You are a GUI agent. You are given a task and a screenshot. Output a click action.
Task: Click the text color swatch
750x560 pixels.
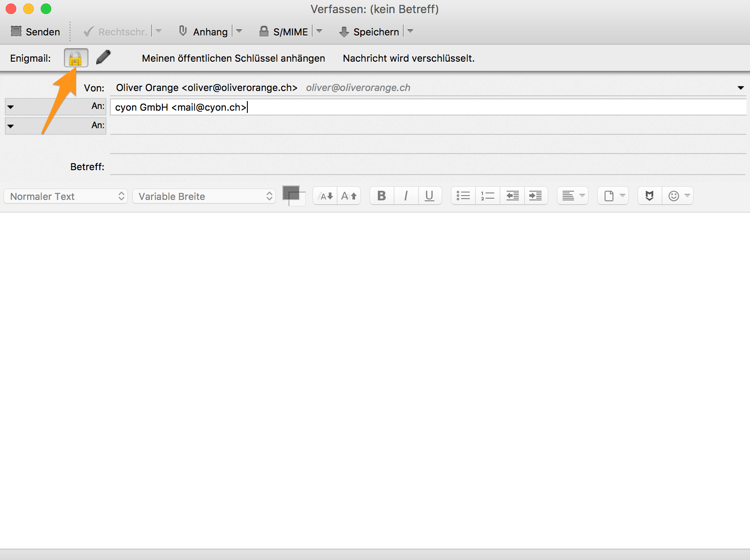pos(291,193)
